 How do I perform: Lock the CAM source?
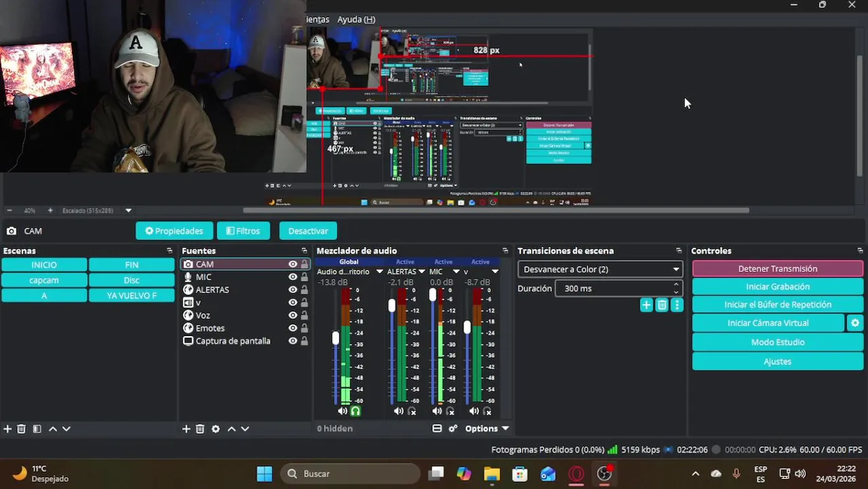pyautogui.click(x=304, y=264)
